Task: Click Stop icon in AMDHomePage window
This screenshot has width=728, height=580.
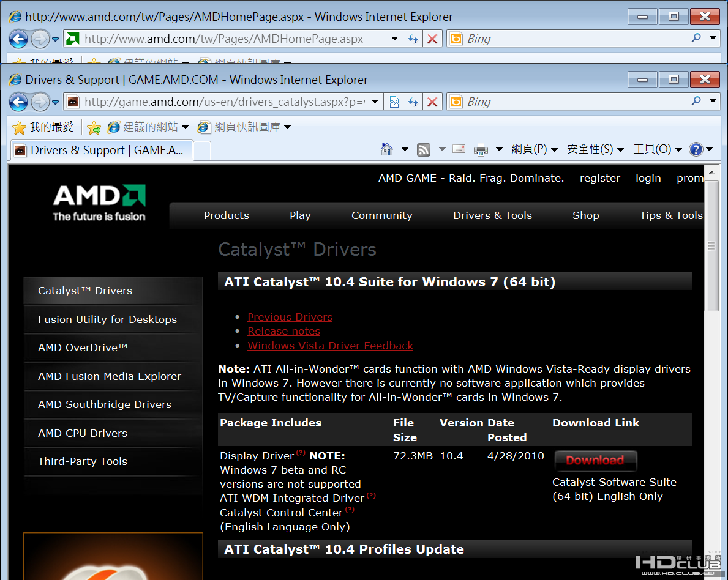Action: pos(432,39)
